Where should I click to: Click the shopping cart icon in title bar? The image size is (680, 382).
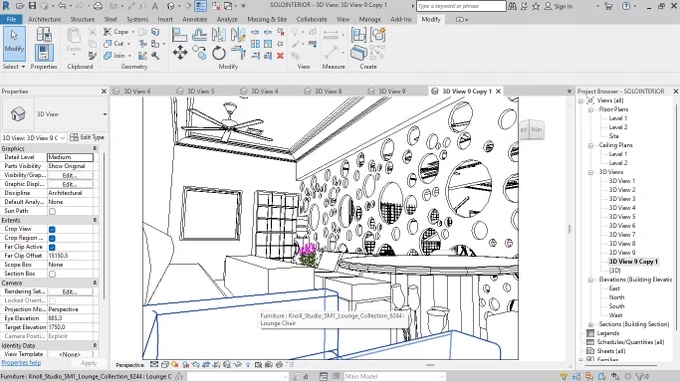[x=608, y=6]
